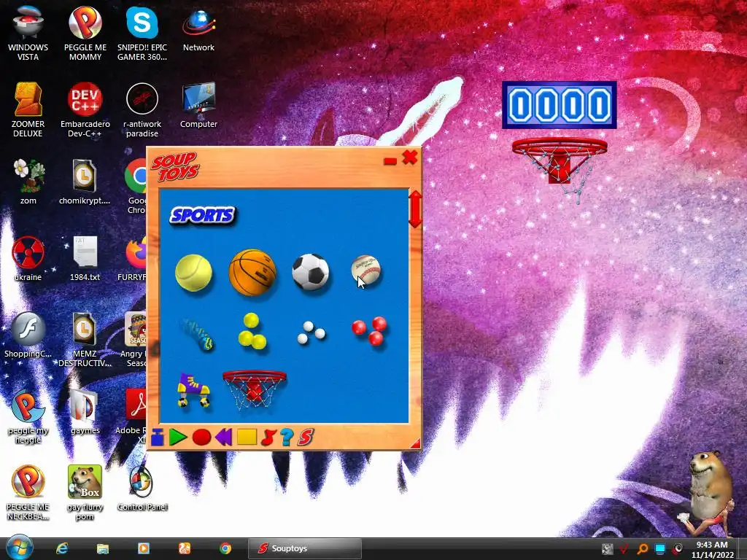Screen dimensions: 747x560
Task: Open help with the blue question mark
Action: click(x=287, y=437)
